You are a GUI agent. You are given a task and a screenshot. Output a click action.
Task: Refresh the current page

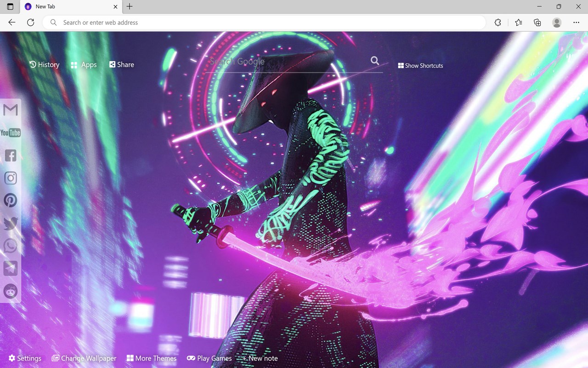30,22
